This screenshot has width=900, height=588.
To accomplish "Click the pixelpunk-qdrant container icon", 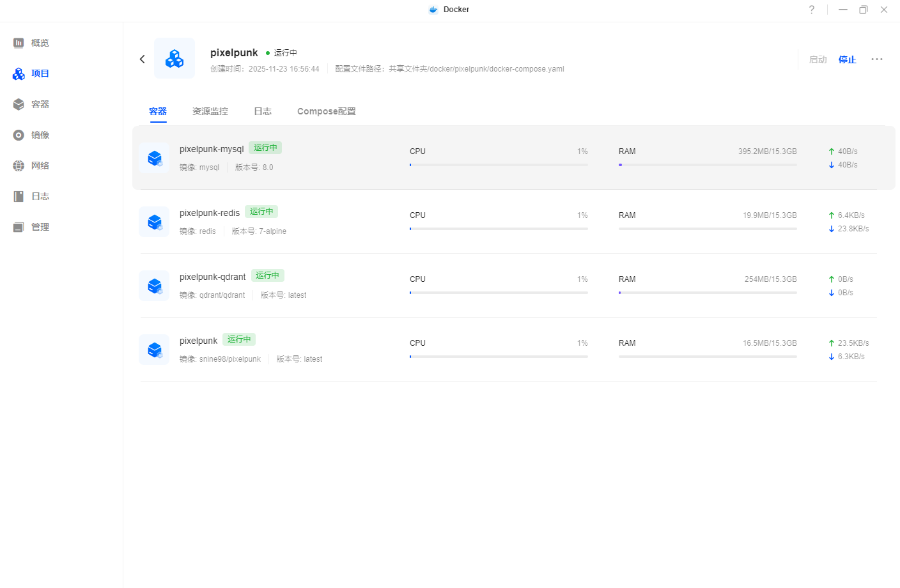I will (154, 286).
